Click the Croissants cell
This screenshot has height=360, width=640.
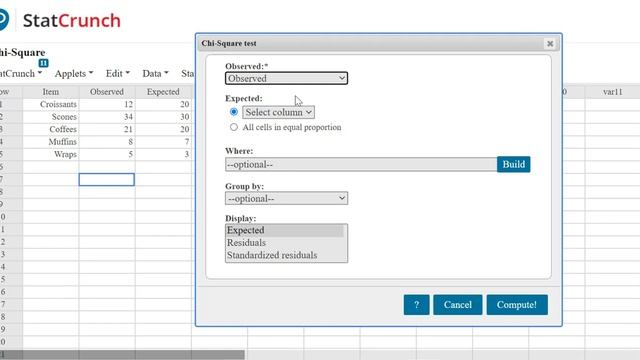click(51, 104)
